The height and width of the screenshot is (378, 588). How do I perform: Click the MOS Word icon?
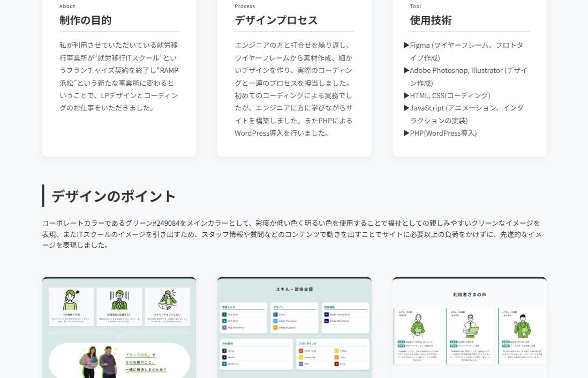pos(224,321)
